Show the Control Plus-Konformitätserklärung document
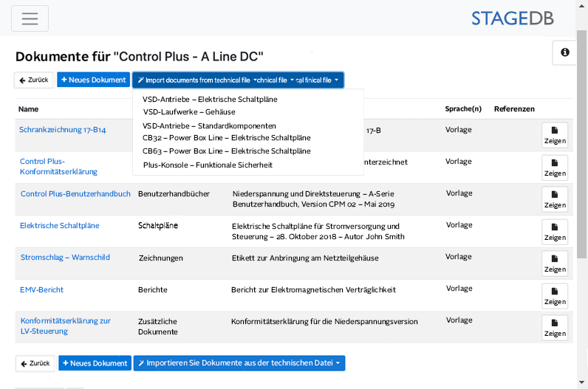The width and height of the screenshot is (588, 389). click(554, 168)
